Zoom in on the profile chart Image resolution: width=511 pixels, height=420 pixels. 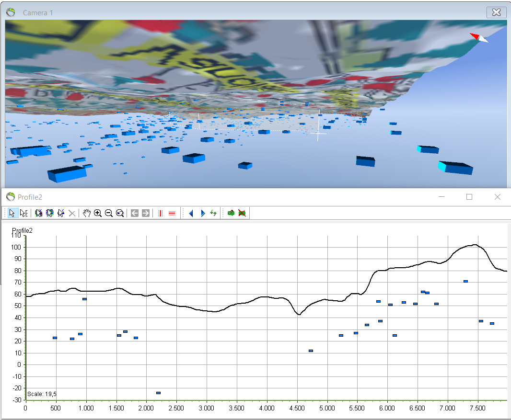point(98,213)
